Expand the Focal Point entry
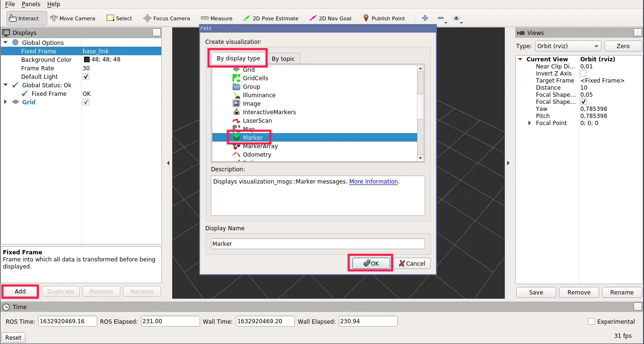Screen dimensions: 644x344 point(530,123)
